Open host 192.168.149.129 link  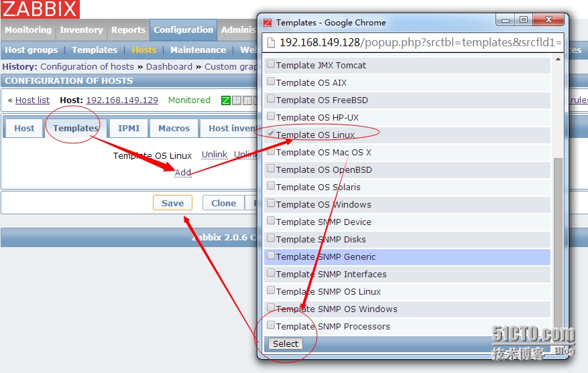122,100
